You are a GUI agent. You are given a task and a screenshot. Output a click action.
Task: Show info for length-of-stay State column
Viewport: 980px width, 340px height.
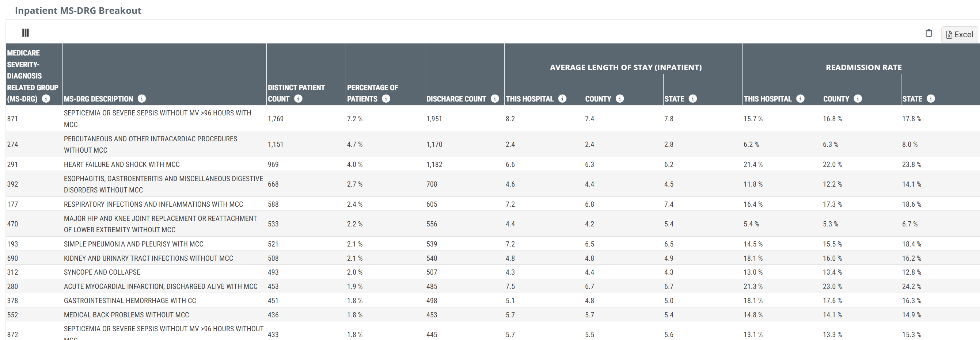coord(693,99)
